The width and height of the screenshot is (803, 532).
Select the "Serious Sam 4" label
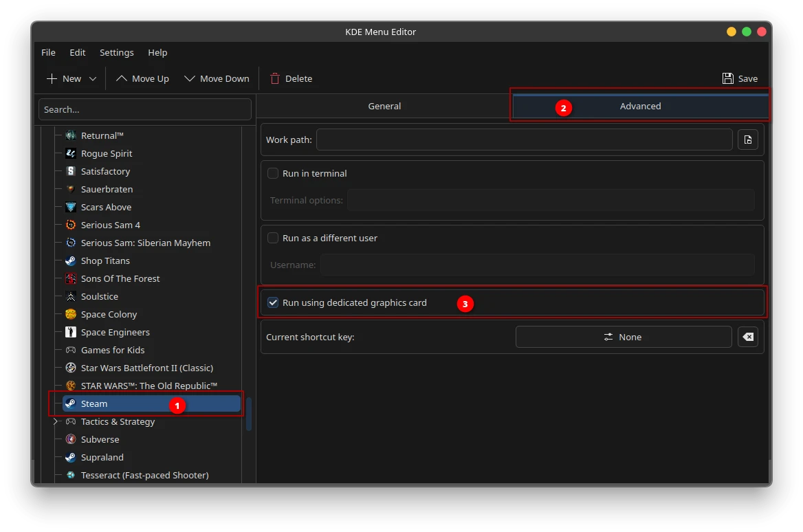[111, 225]
